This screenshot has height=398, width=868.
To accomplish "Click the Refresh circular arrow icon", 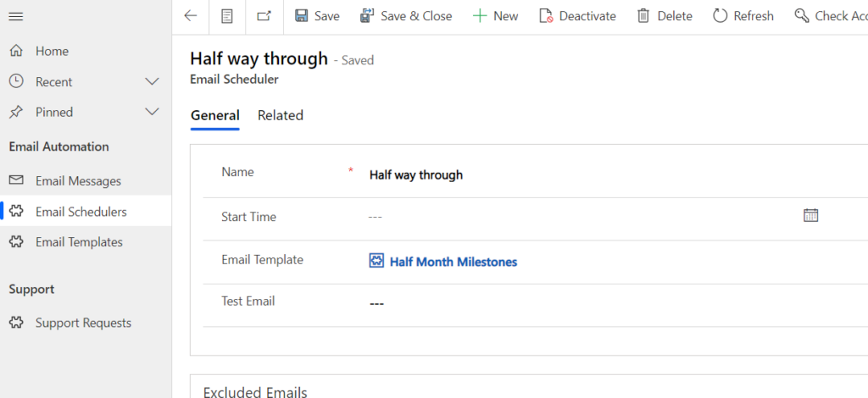I will click(720, 16).
